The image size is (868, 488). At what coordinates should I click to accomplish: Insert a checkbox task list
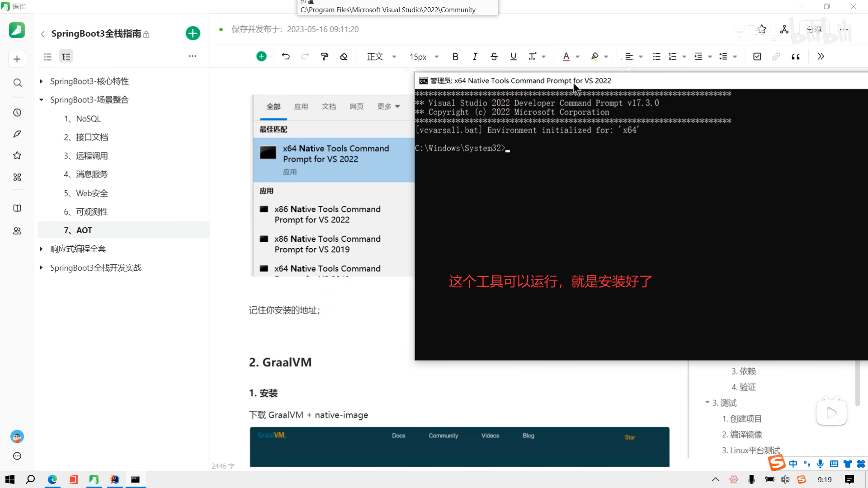click(x=757, y=56)
